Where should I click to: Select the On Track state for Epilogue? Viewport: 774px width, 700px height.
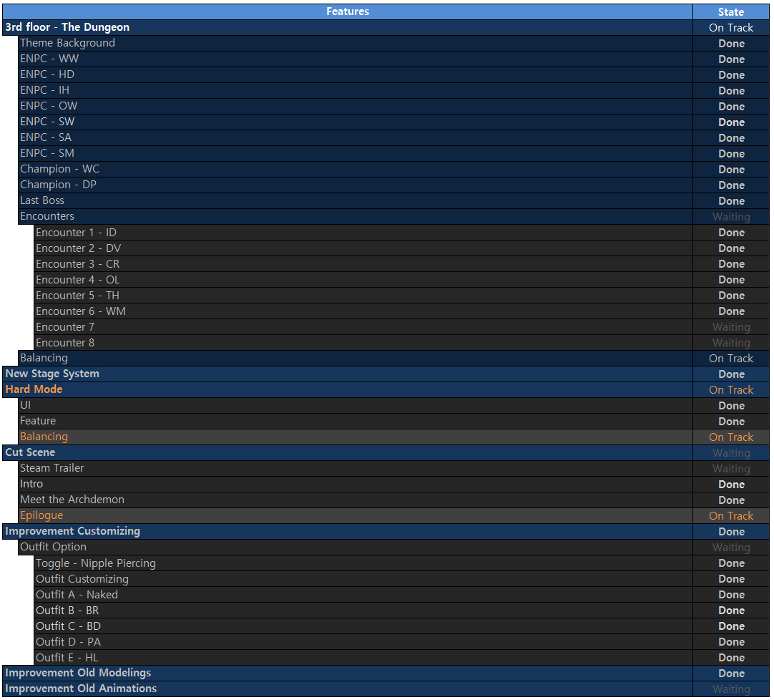point(731,516)
